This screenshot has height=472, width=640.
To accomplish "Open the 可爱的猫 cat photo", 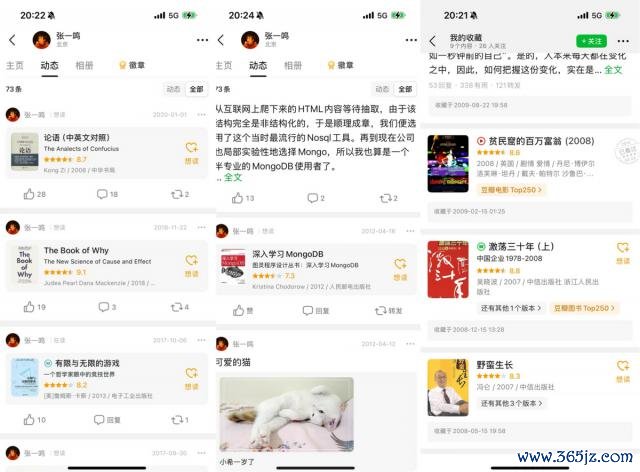I will coord(287,414).
